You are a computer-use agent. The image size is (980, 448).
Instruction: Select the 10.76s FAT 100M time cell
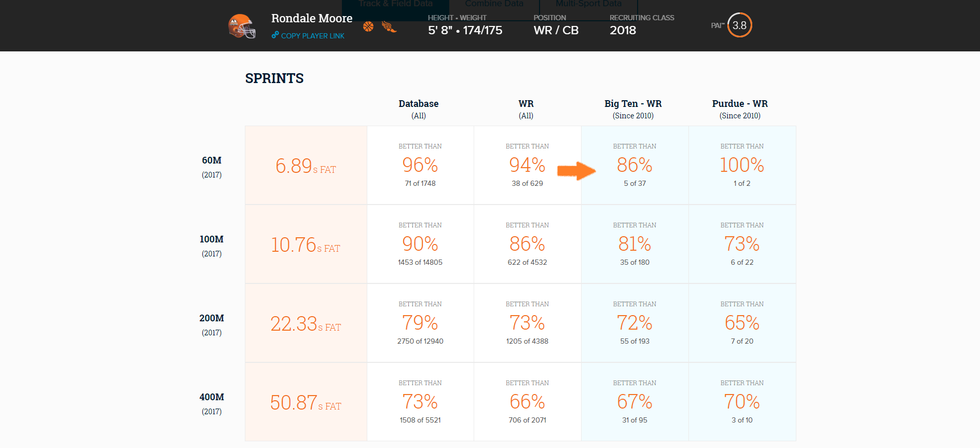(x=306, y=245)
